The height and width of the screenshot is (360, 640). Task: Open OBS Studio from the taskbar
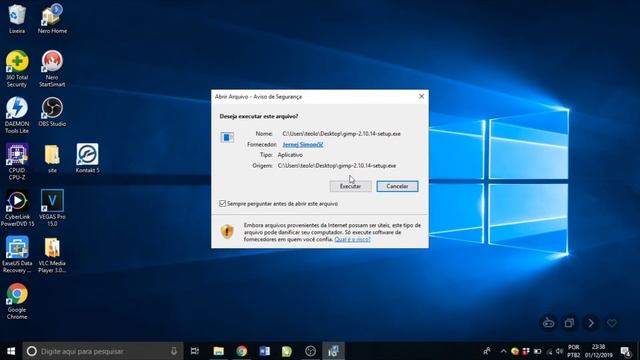click(x=310, y=351)
